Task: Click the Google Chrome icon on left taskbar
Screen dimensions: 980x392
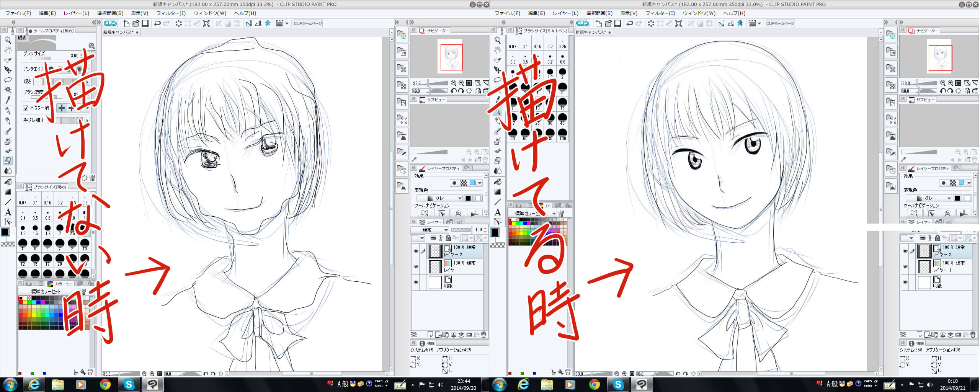Action: 105,384
